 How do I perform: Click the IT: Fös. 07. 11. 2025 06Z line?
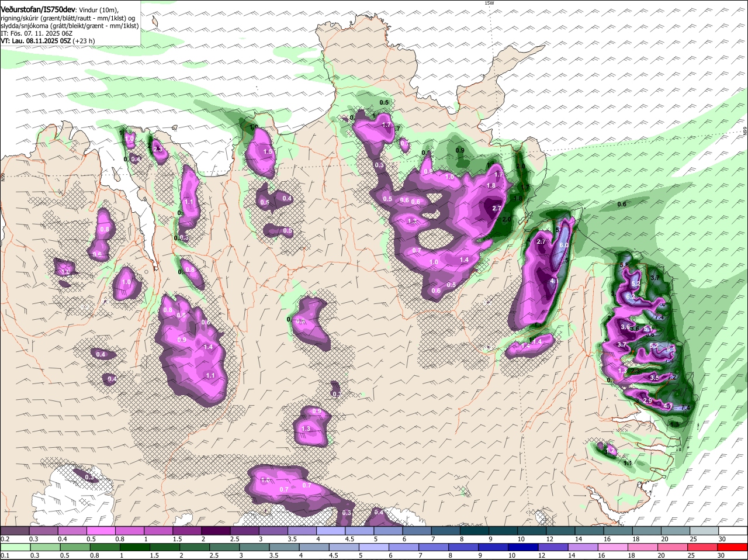36,33
